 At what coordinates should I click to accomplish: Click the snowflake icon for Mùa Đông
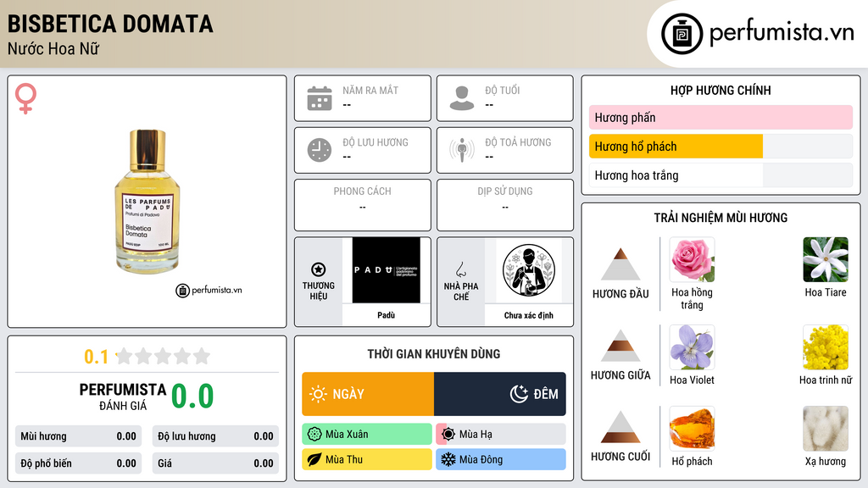pos(448,459)
